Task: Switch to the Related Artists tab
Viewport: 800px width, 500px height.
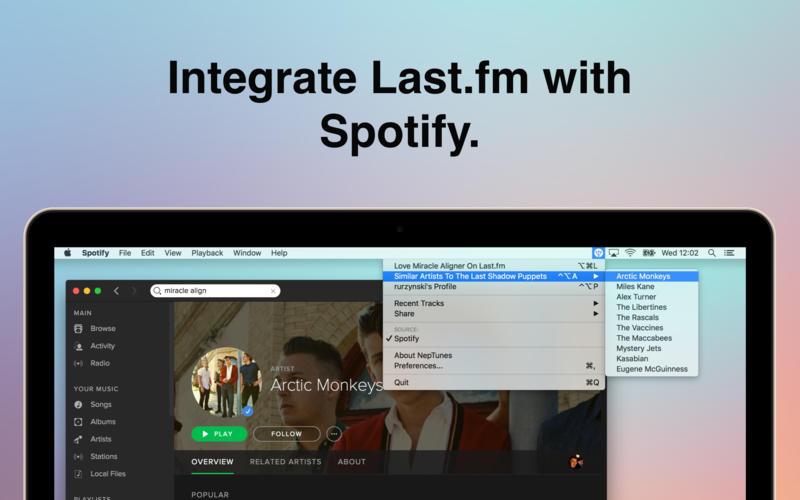Action: pyautogui.click(x=285, y=462)
